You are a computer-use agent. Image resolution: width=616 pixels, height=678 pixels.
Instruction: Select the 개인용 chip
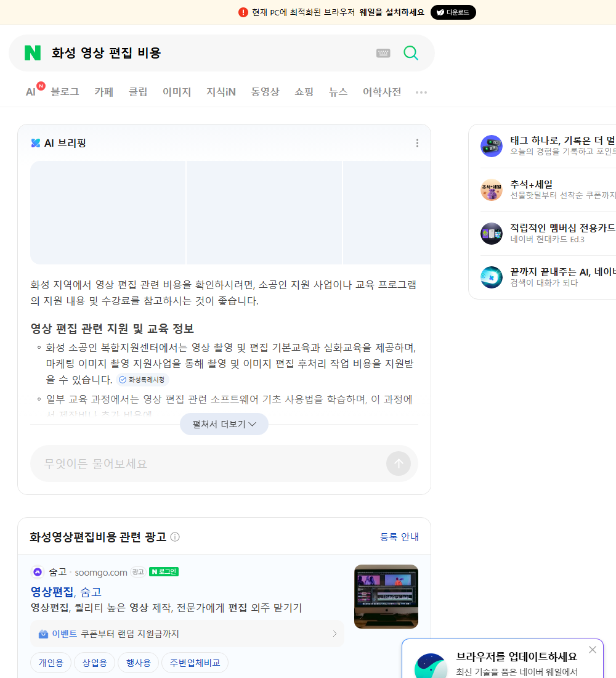tap(51, 663)
